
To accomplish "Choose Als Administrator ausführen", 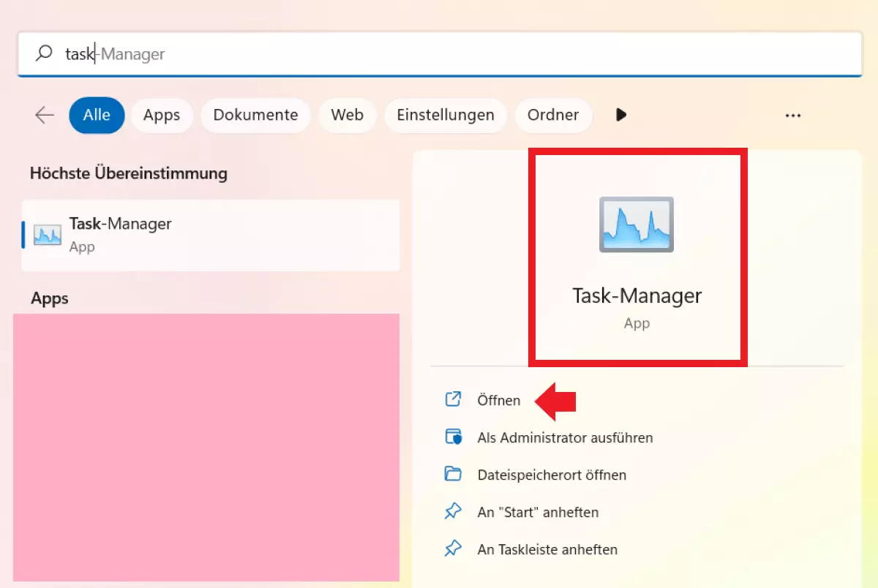I will [x=565, y=437].
